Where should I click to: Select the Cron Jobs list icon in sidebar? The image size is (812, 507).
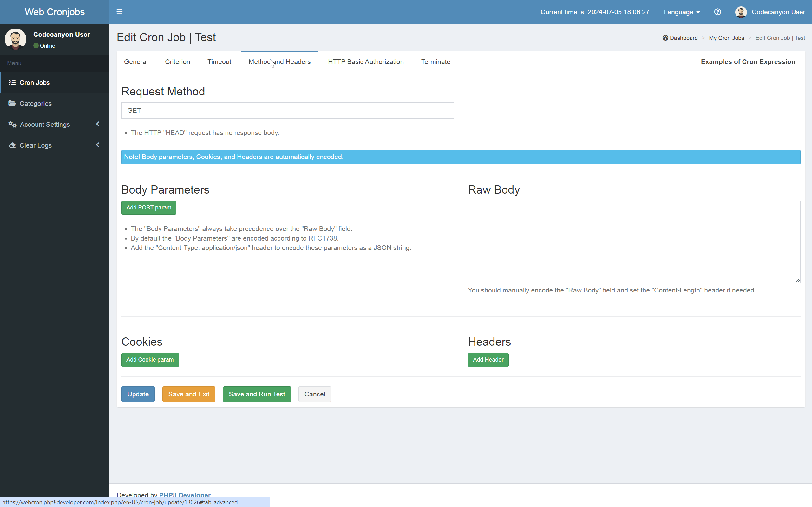point(12,82)
